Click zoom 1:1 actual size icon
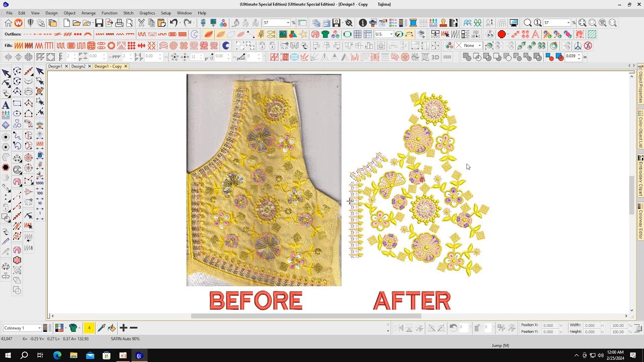This screenshot has height=362, width=644. [x=538, y=23]
